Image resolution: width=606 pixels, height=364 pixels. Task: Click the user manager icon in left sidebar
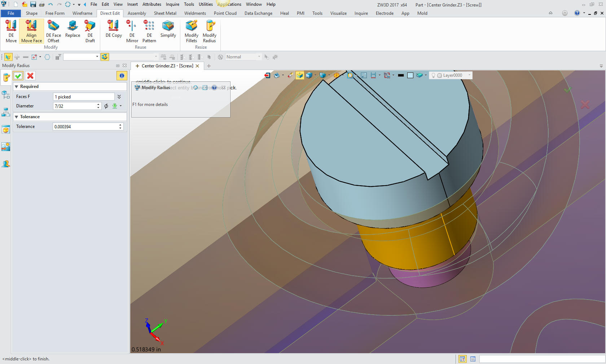pyautogui.click(x=6, y=164)
